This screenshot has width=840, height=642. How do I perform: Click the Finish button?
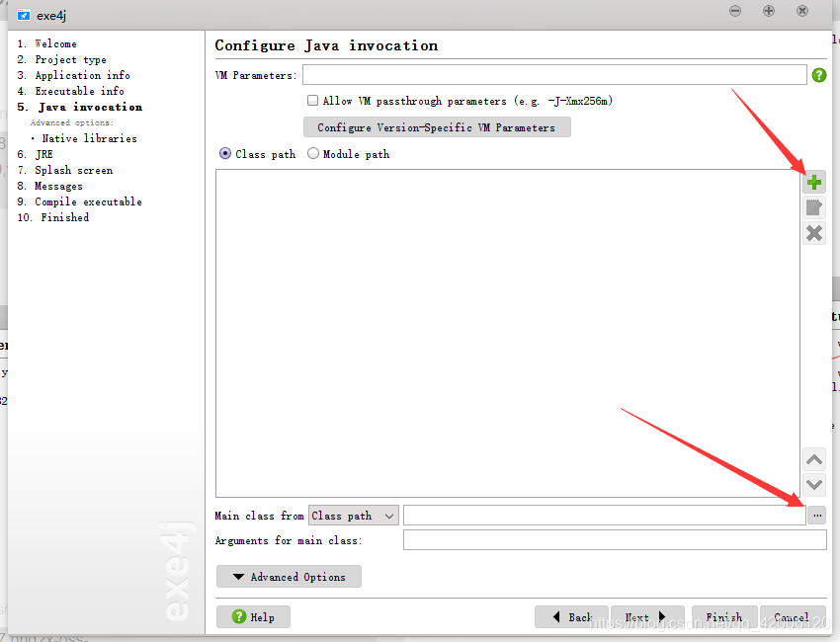click(724, 617)
